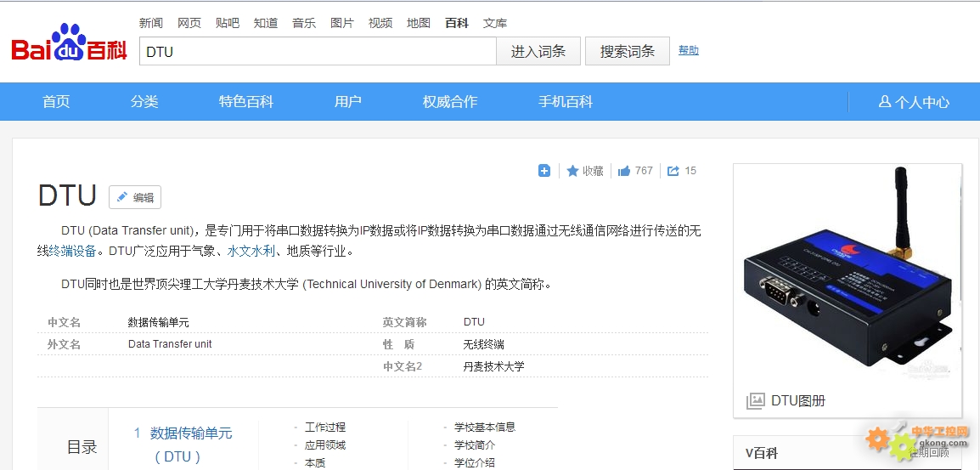The width and height of the screenshot is (980, 470).
Task: Jump to the 学位介绍 catalog entry
Action: point(475,463)
